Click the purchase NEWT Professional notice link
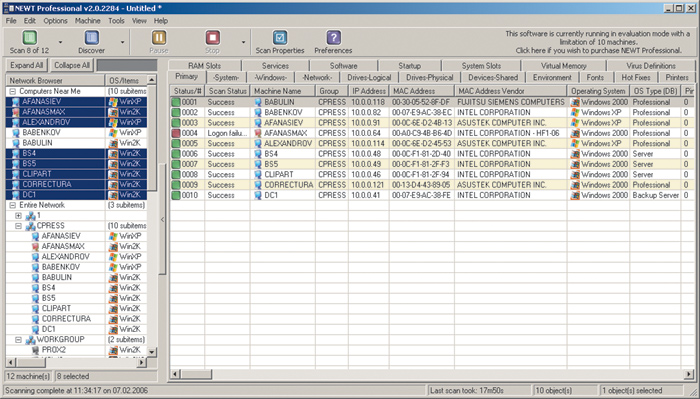 tap(598, 42)
